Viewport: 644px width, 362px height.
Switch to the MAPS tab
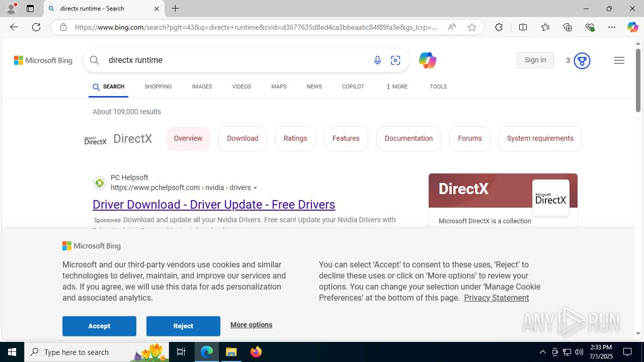click(279, 86)
